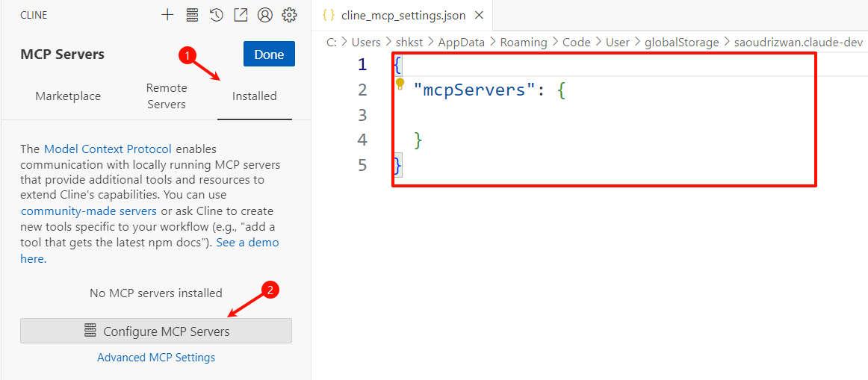
Task: Open the Account profile icon
Action: pos(265,15)
